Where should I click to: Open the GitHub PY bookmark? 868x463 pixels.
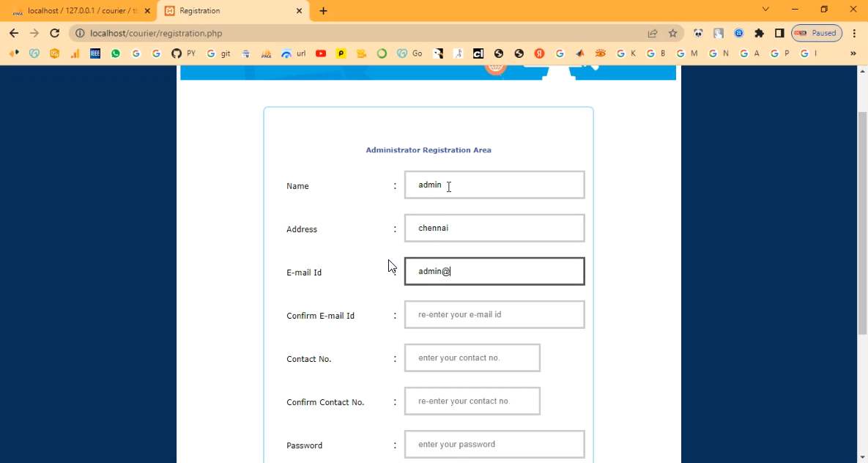point(183,53)
